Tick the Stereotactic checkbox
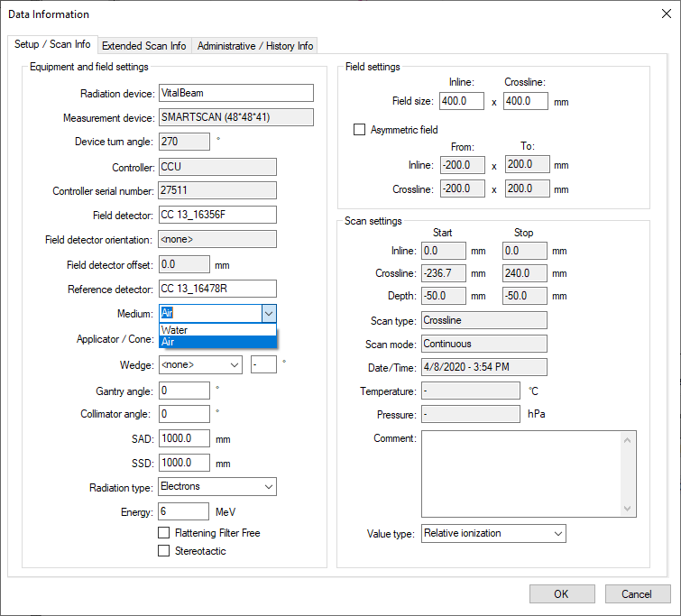The image size is (681, 616). pos(164,551)
